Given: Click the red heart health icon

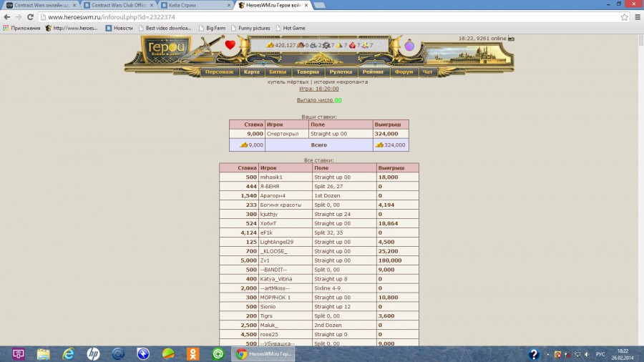Looking at the screenshot, I should [230, 45].
